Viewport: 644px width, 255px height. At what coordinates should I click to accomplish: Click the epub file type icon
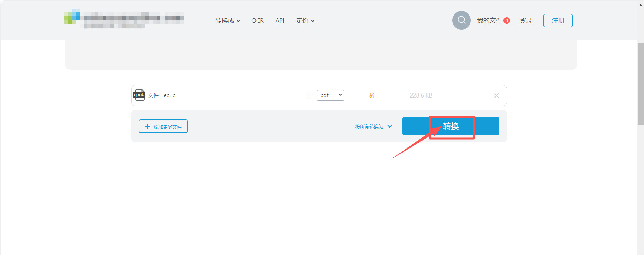(x=139, y=95)
